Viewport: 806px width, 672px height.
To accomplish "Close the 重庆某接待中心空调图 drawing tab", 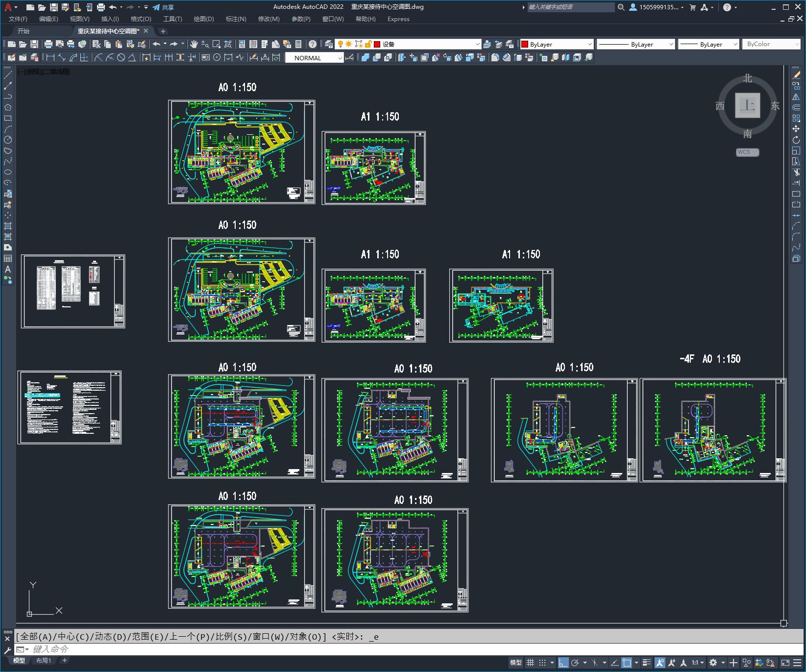I will click(x=146, y=31).
